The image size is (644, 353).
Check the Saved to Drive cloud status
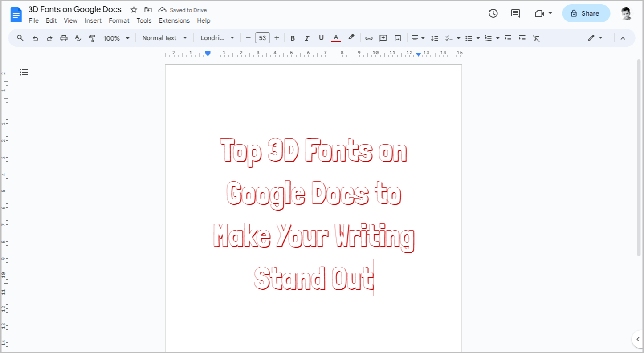click(183, 10)
